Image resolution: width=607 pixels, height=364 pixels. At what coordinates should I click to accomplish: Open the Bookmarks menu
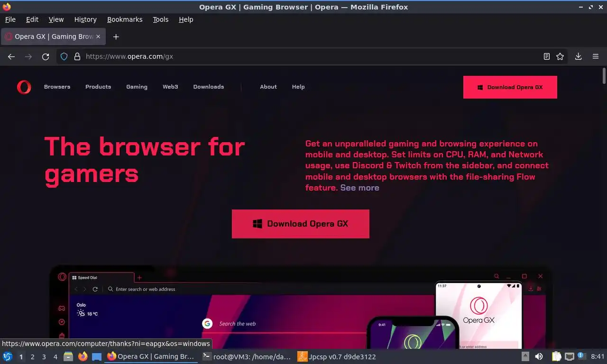click(x=125, y=19)
